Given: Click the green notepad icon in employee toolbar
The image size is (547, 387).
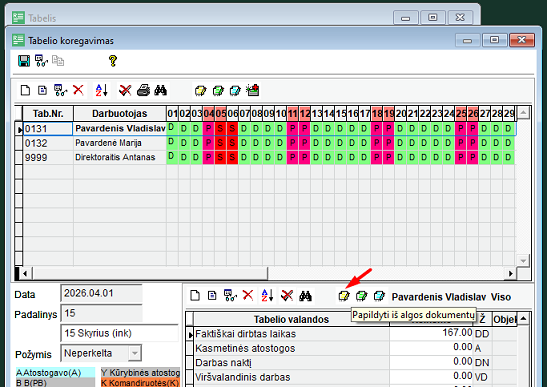Looking at the screenshot, I should point(218,91).
